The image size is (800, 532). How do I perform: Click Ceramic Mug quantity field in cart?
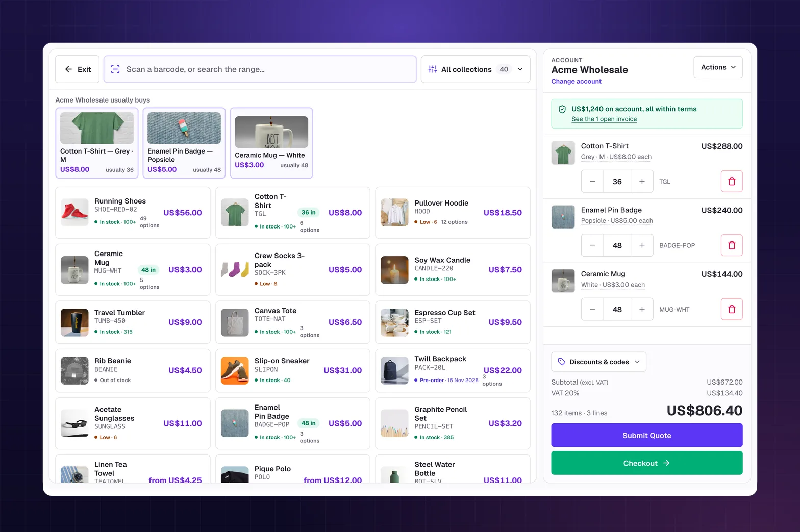click(x=617, y=309)
